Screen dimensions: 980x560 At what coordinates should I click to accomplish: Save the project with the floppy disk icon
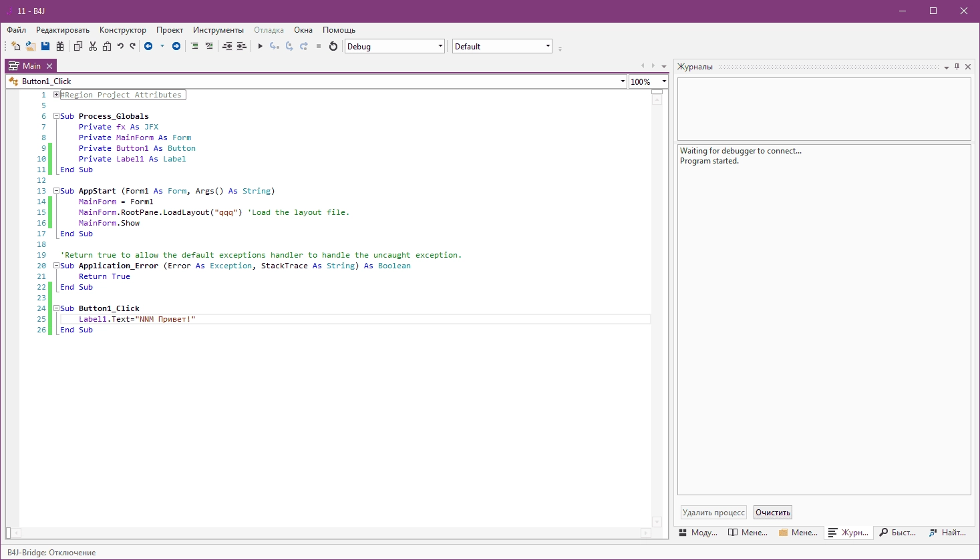45,46
